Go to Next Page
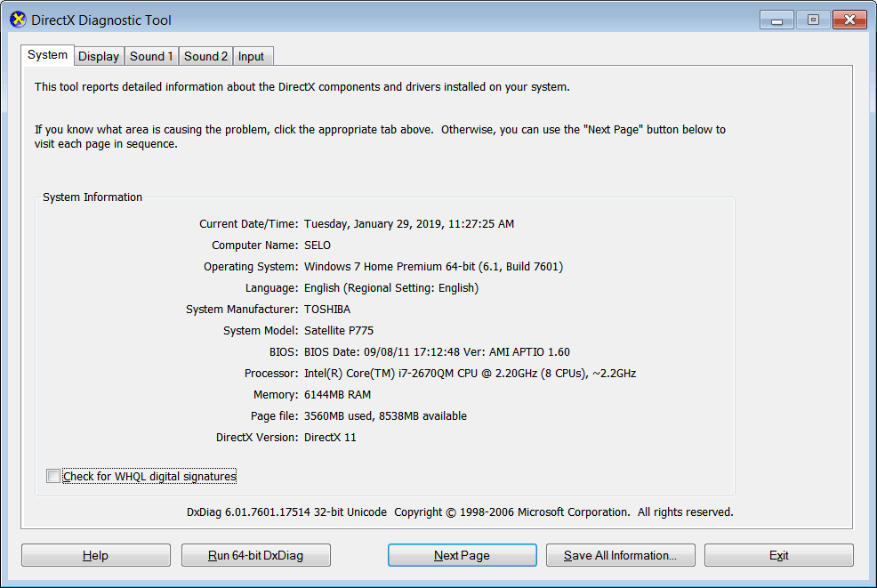 pyautogui.click(x=462, y=555)
